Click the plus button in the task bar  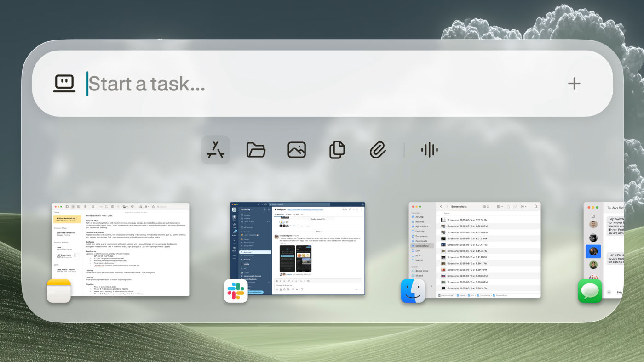point(574,84)
